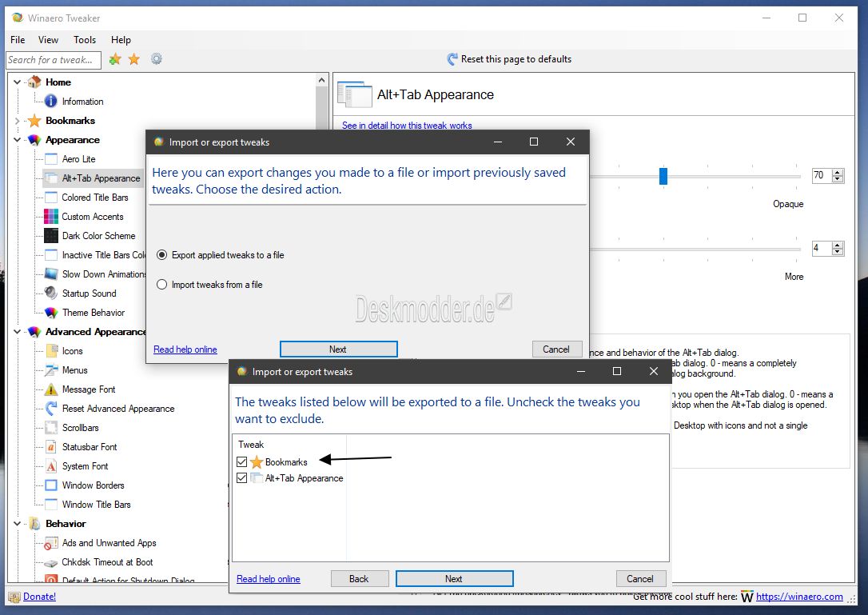The width and height of the screenshot is (868, 615).
Task: Click the tree scrollbar up arrow
Action: click(x=321, y=81)
